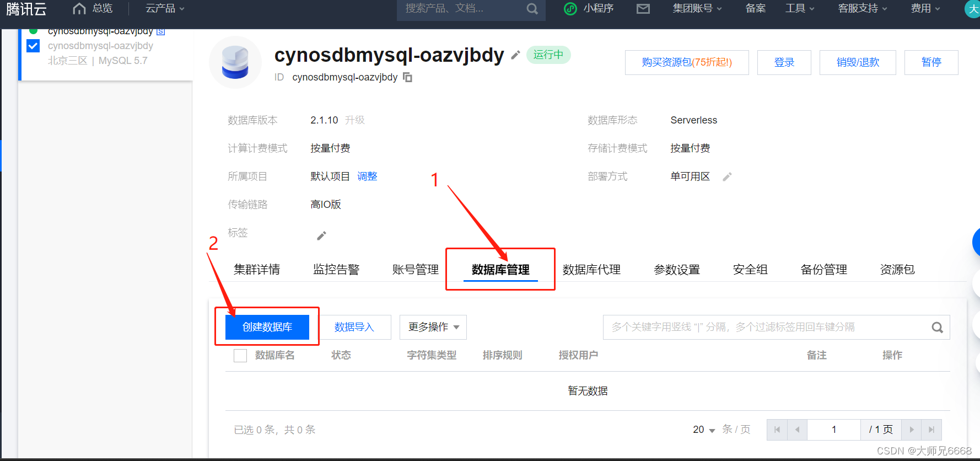Viewport: 980px width, 461px height.
Task: Click the 授权用户 column header
Action: tap(578, 356)
